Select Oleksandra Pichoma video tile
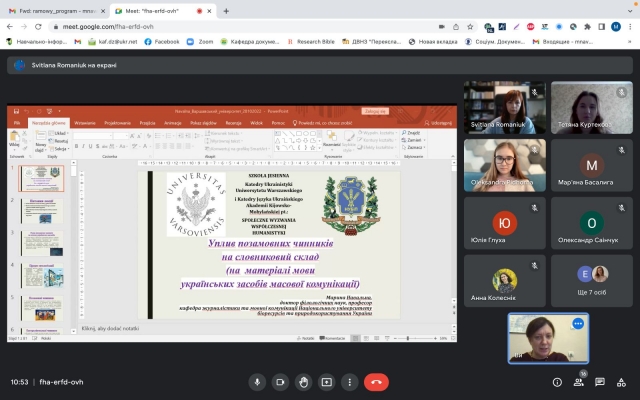This screenshot has height=400, width=640. click(505, 165)
